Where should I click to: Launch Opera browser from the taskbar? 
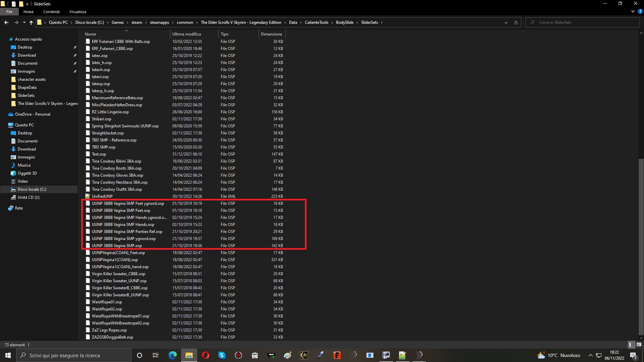tap(206, 355)
